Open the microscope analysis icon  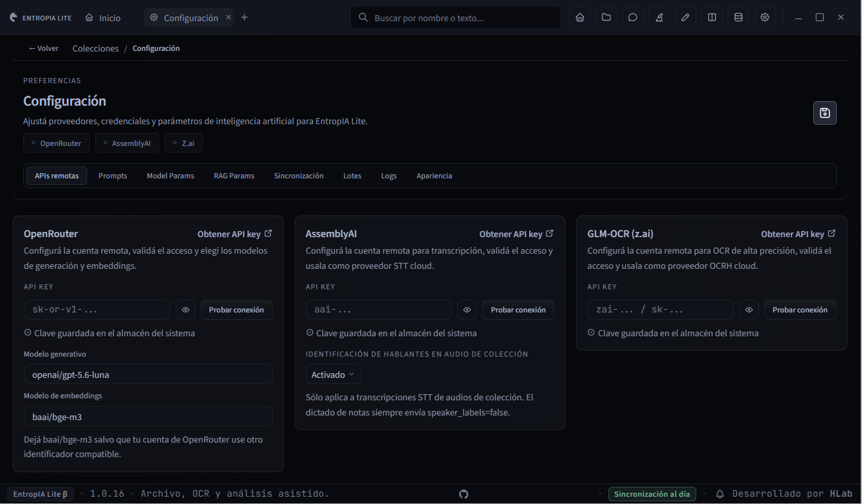point(659,18)
